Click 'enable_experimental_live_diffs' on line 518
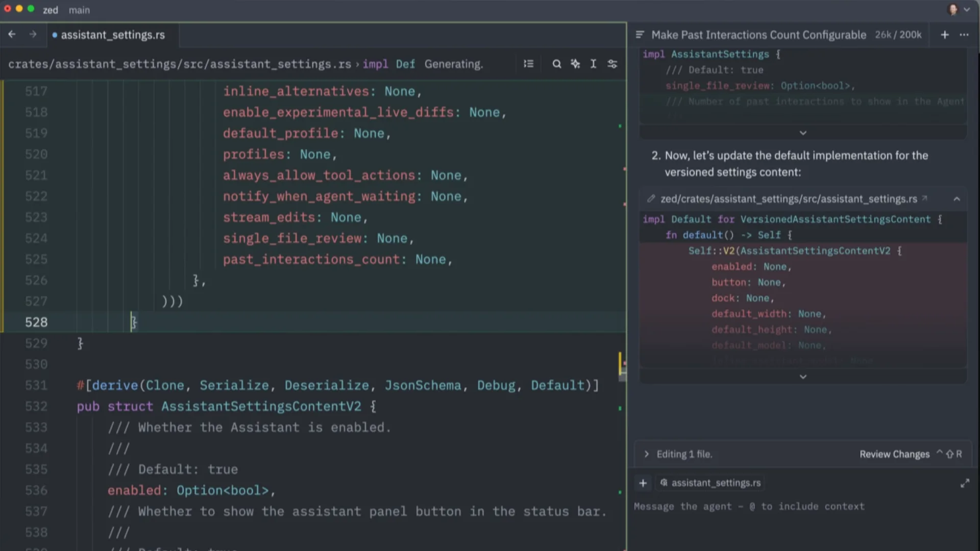 338,112
